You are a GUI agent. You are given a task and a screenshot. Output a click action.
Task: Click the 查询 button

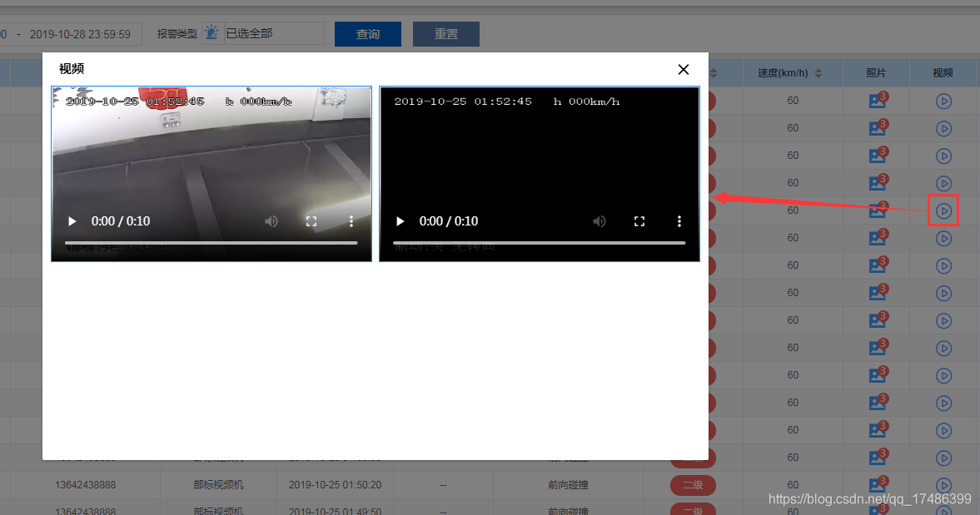(368, 34)
